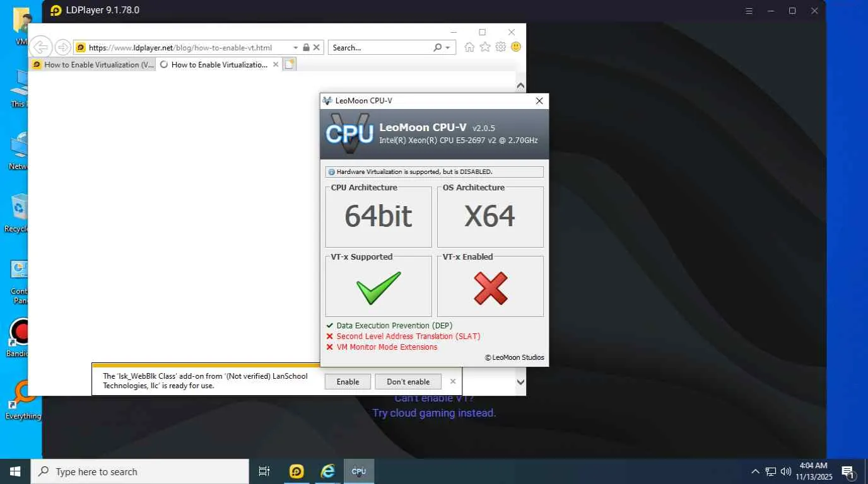
Task: Click the page scrollbar up arrow
Action: point(520,85)
